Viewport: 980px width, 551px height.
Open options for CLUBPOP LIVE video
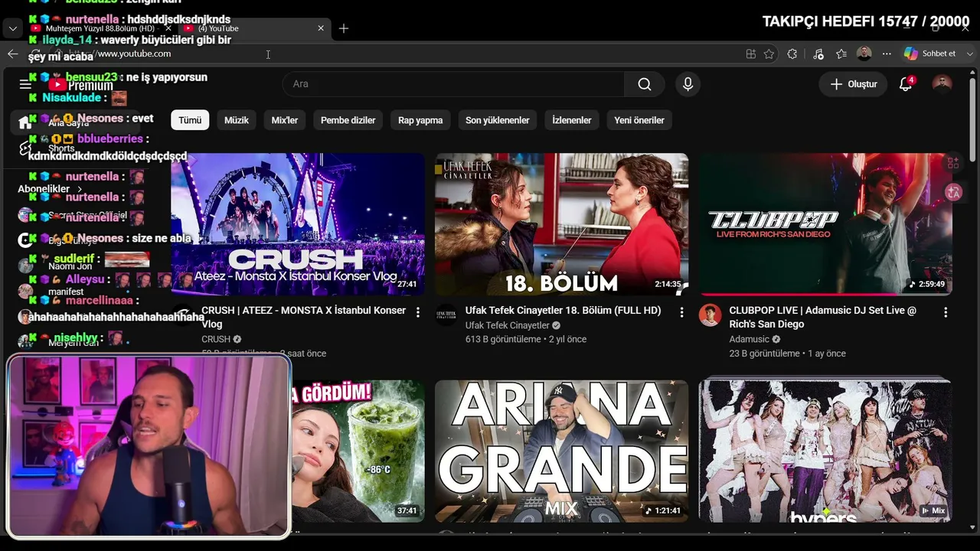click(x=945, y=312)
